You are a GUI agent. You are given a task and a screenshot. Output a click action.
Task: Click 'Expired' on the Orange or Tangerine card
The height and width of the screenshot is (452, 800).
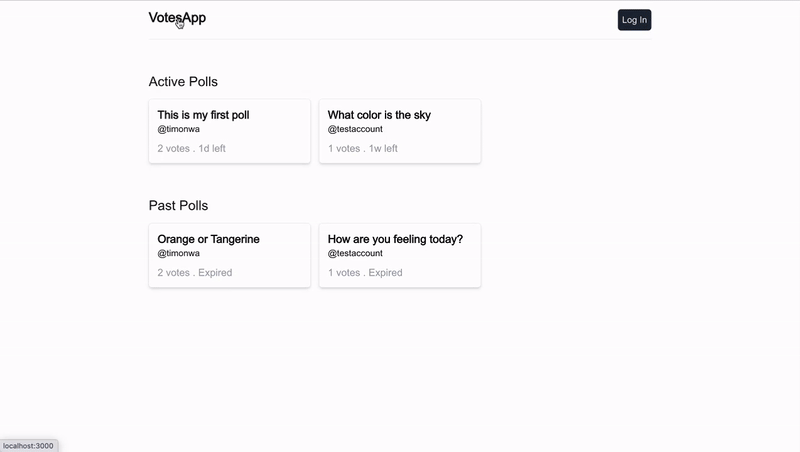(216, 272)
